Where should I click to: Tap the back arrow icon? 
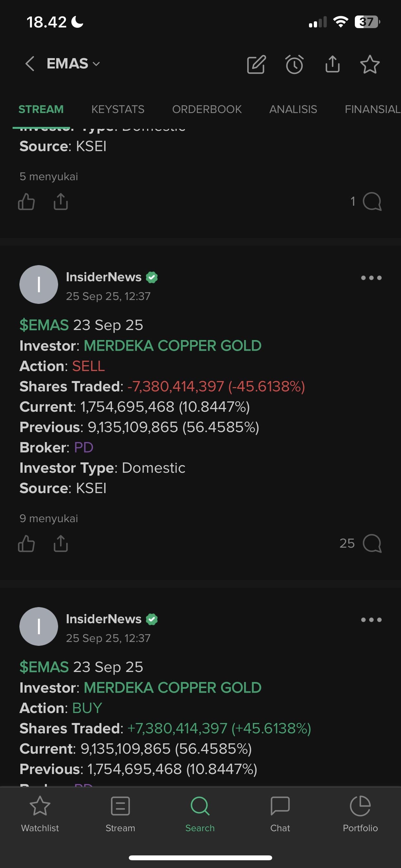pyautogui.click(x=30, y=64)
